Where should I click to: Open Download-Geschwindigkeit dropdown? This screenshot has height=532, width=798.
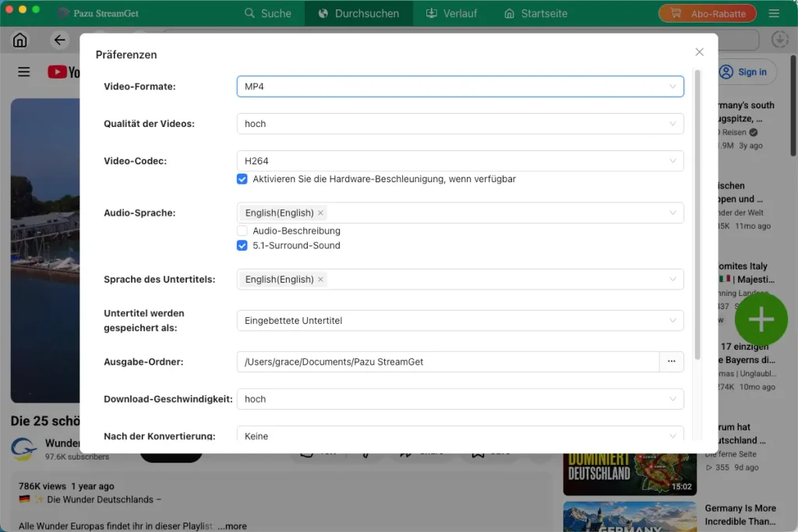tap(460, 399)
